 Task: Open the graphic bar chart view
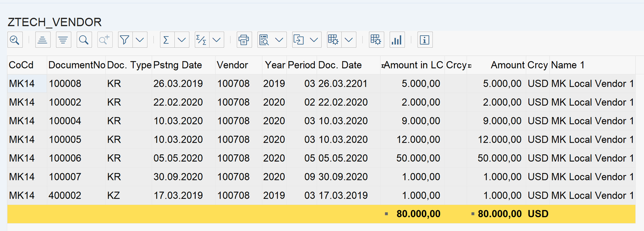(397, 40)
